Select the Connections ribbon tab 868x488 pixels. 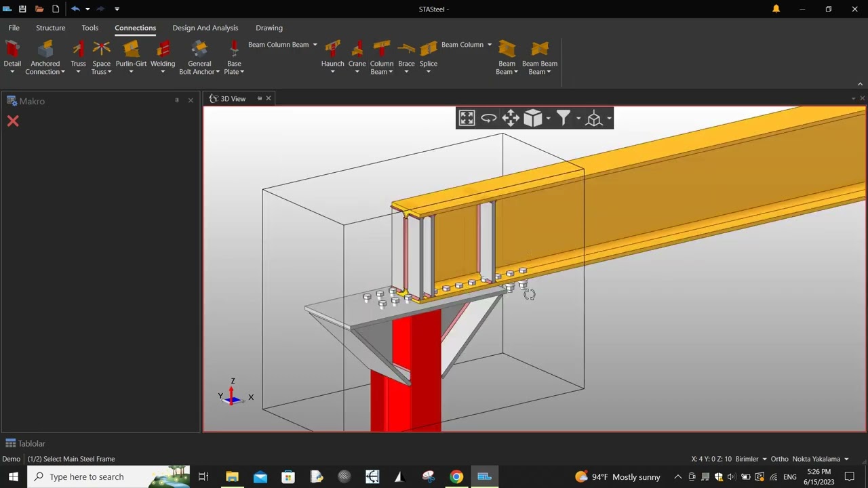click(x=135, y=28)
